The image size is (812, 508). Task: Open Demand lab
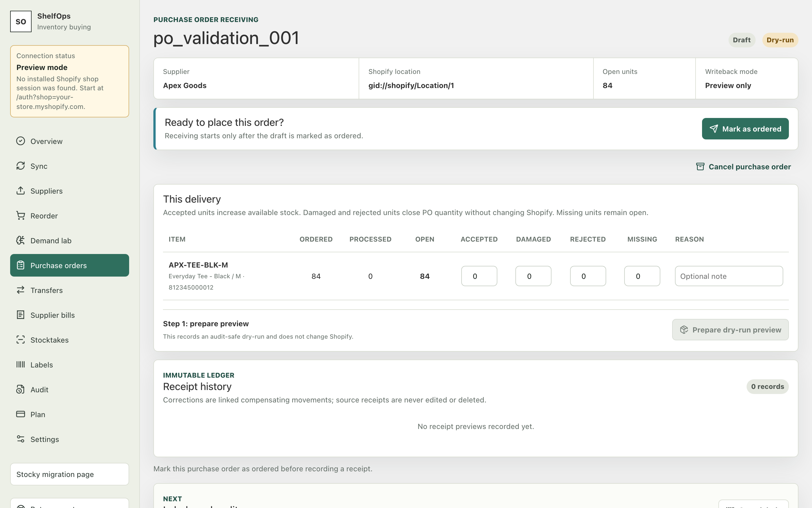[69, 240]
